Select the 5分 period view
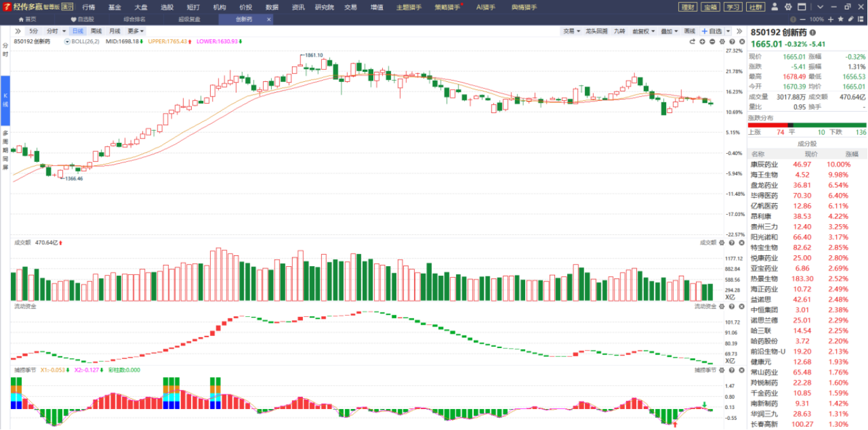This screenshot has height=430, width=868. (x=33, y=30)
